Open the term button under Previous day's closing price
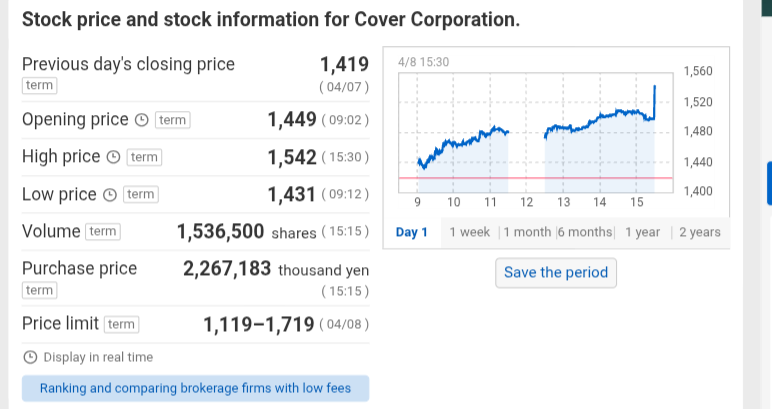This screenshot has height=409, width=772. pyautogui.click(x=39, y=85)
